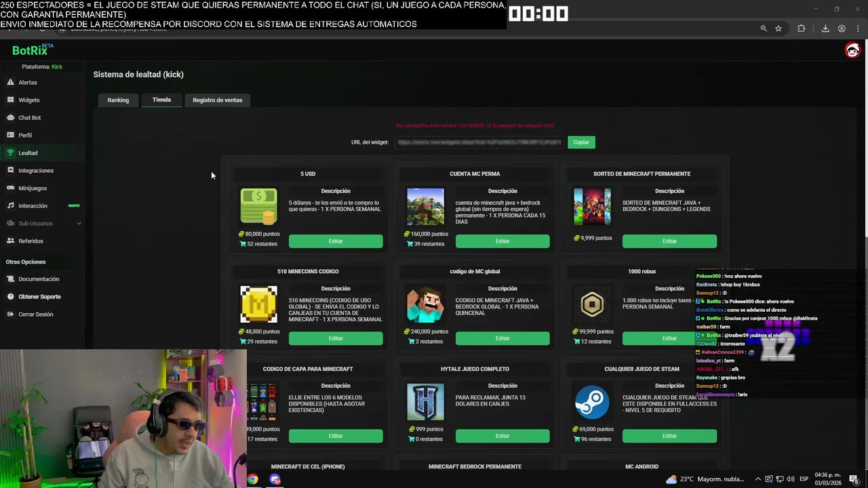Open Widgets in the sidebar
The height and width of the screenshot is (488, 868).
tap(28, 100)
